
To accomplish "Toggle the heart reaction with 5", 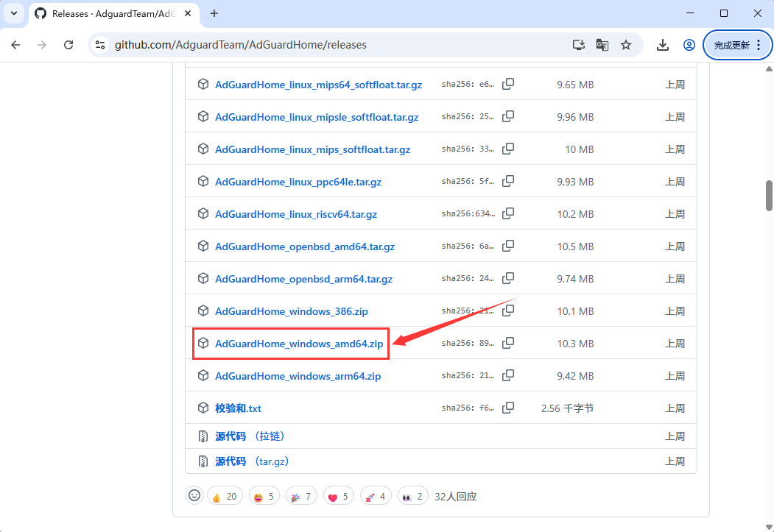I will tap(339, 496).
